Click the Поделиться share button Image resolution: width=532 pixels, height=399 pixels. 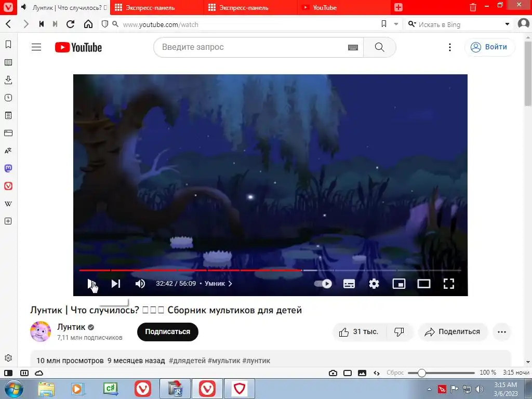(x=453, y=332)
